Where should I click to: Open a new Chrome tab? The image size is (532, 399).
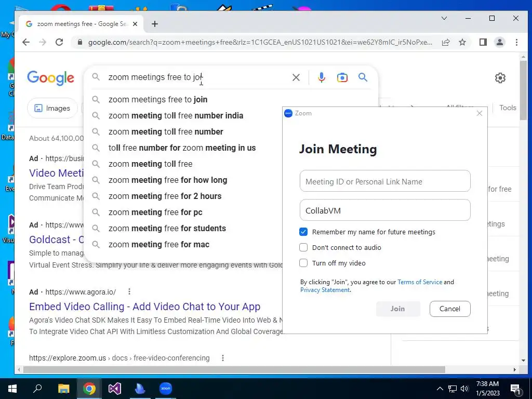tap(155, 24)
